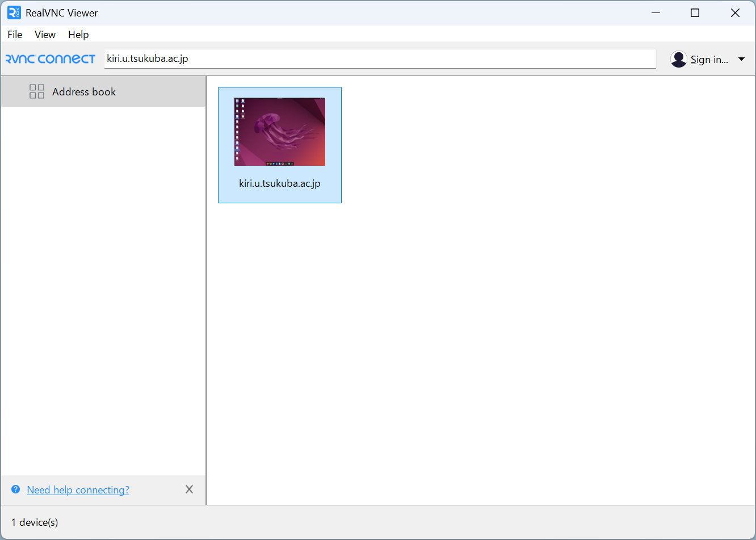Click the RealVNC Viewer title bar app icon
Screen dimensions: 756x540
tap(14, 12)
